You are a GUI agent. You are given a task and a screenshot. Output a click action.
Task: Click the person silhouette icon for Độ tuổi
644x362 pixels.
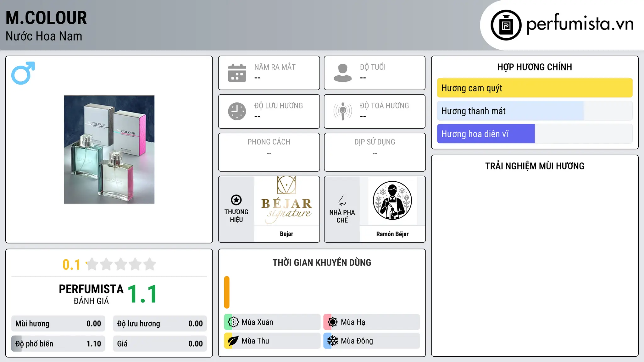343,73
